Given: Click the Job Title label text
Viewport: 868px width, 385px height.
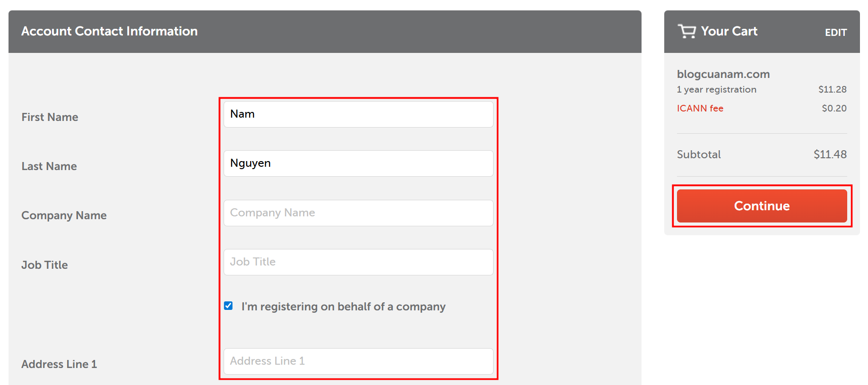Looking at the screenshot, I should coord(44,265).
